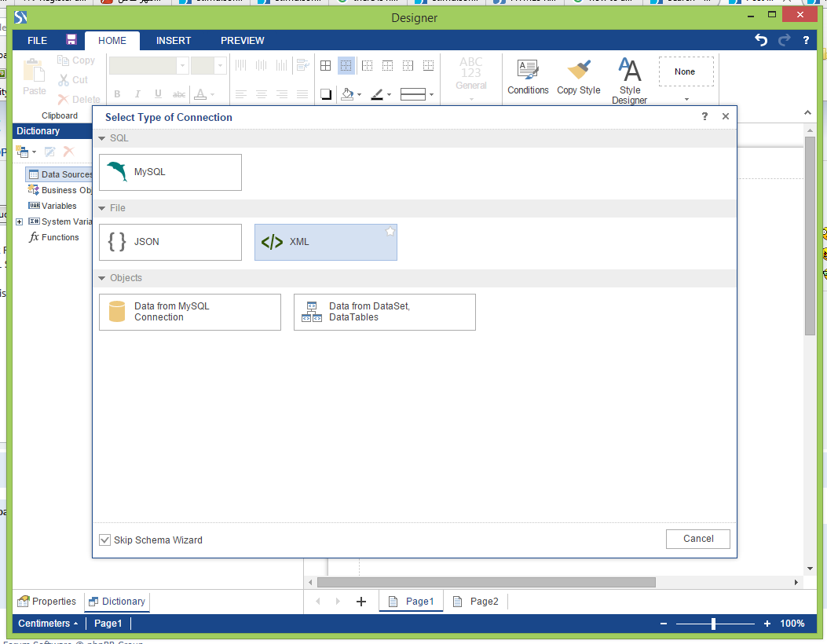The height and width of the screenshot is (644, 827).
Task: Close the Select Type of Connection dialog
Action: [726, 116]
